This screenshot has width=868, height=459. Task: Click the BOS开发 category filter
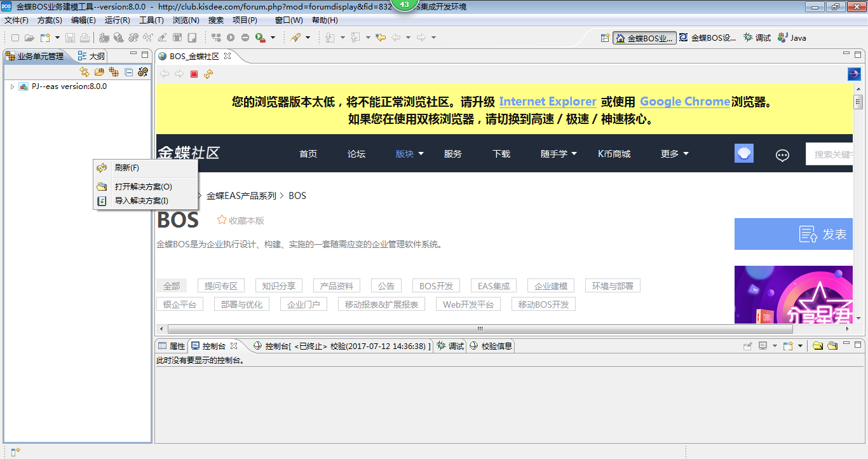tap(436, 286)
